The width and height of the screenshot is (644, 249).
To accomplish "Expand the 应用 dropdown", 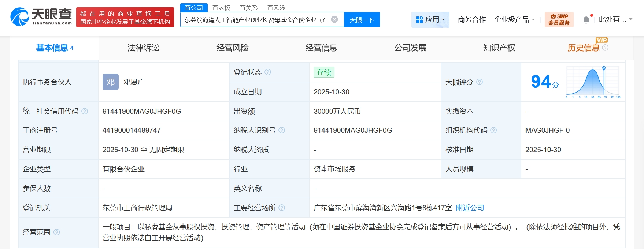I will (430, 19).
